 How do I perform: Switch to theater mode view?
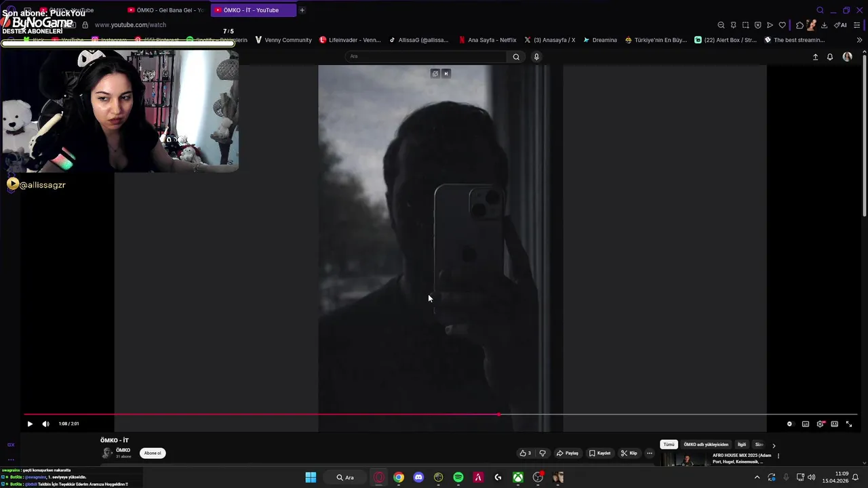pos(834,424)
